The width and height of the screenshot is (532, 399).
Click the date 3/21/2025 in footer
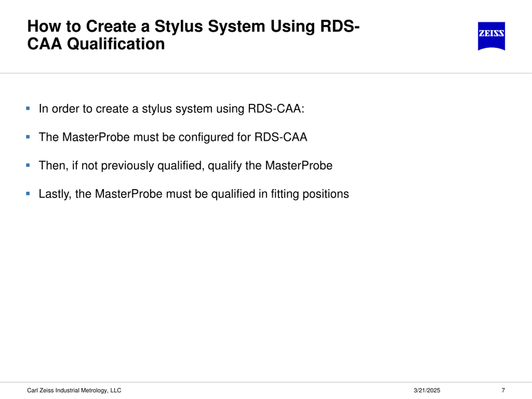[427, 390]
